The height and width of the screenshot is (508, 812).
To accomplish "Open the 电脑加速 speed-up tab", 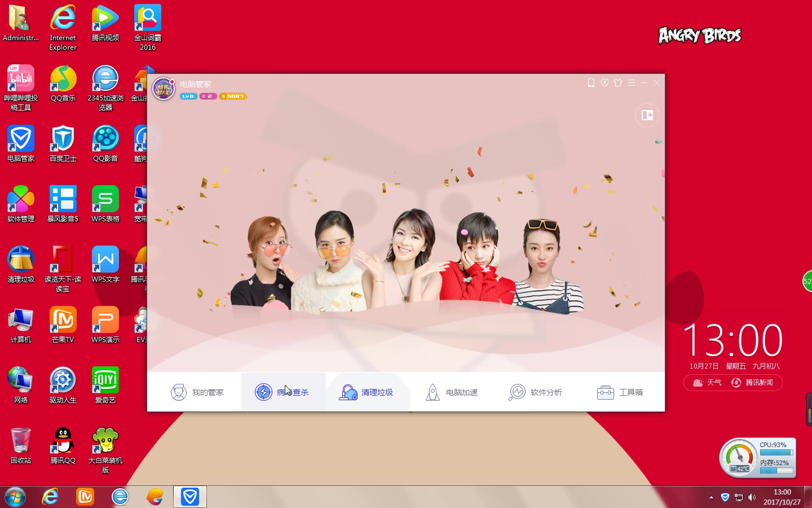I will pyautogui.click(x=451, y=392).
